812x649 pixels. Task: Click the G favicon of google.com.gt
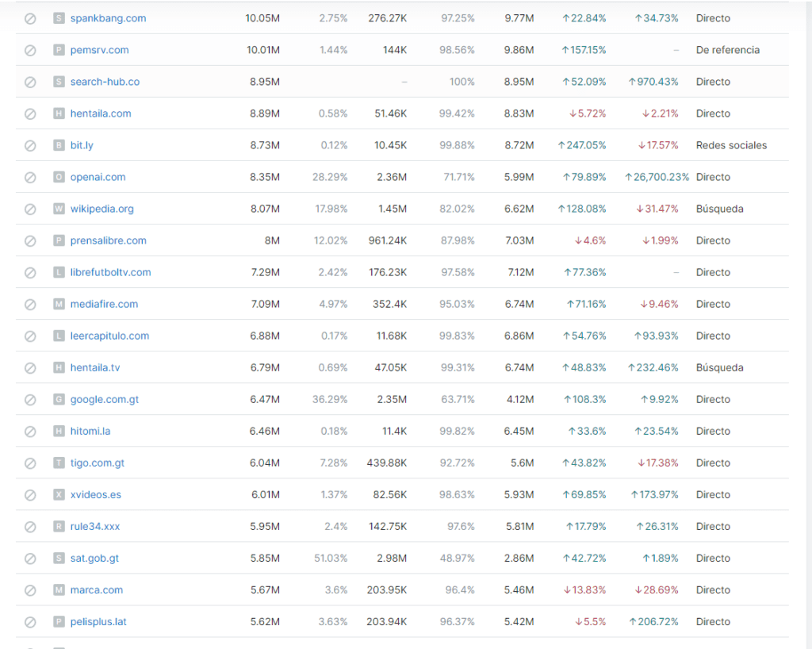coord(59,399)
